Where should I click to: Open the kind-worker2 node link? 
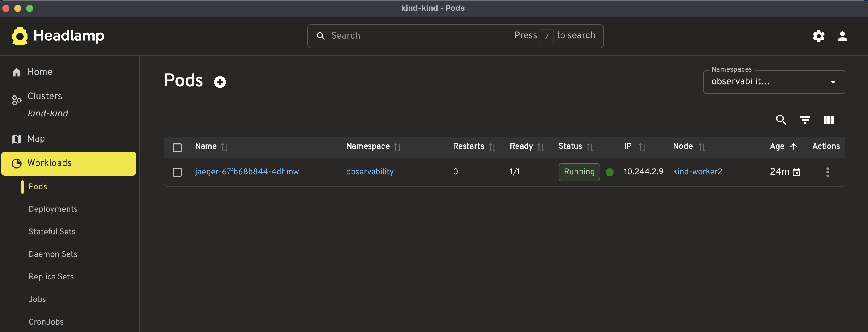point(697,172)
